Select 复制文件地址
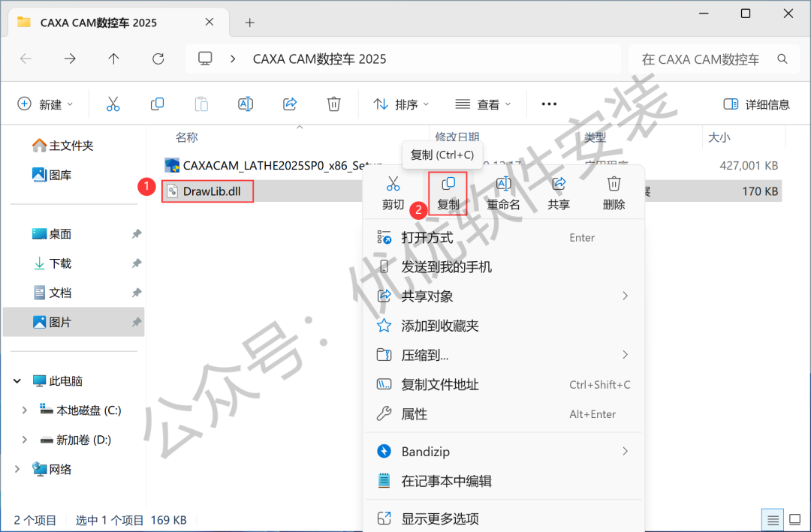The width and height of the screenshot is (811, 532). pos(503,385)
